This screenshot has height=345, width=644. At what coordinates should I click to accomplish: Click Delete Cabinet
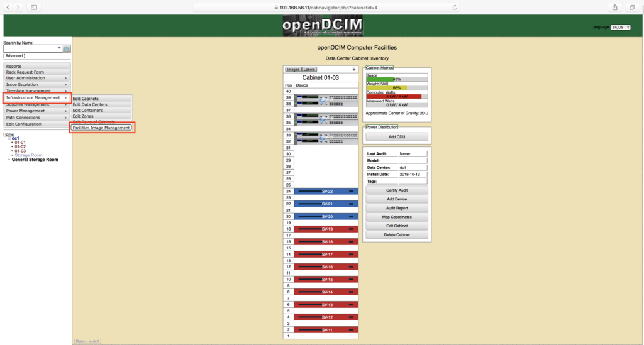click(x=397, y=235)
